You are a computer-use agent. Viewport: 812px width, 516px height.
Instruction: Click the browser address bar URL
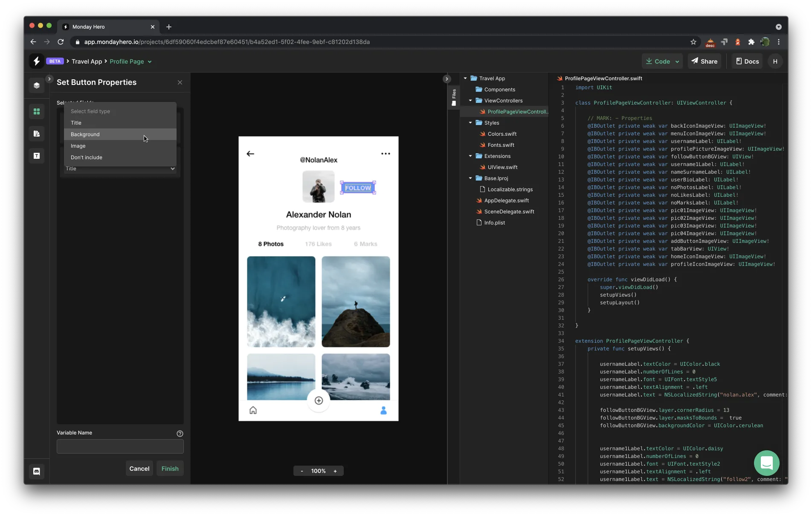point(227,42)
